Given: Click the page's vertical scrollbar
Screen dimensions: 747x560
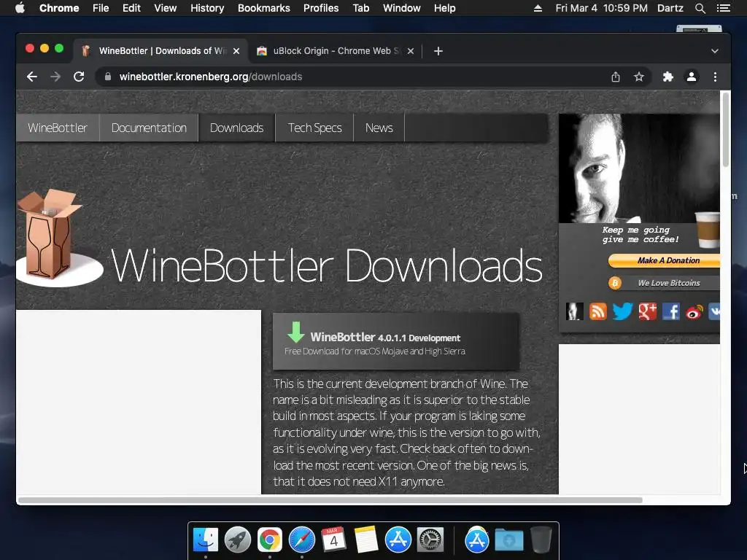Looking at the screenshot, I should (726, 130).
